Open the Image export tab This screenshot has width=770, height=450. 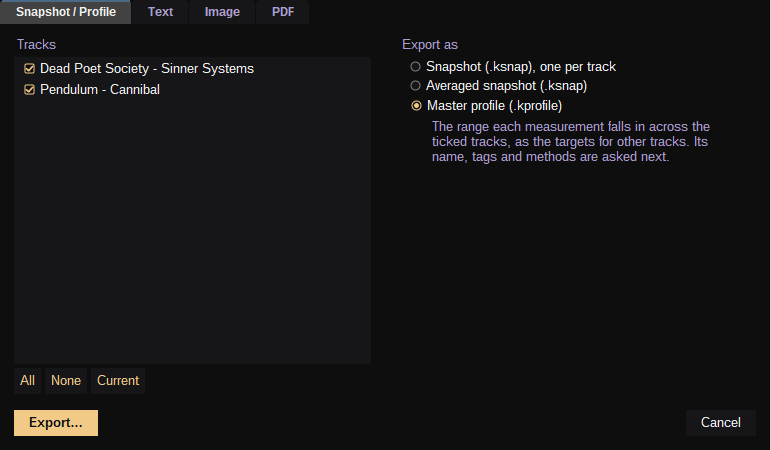point(222,12)
